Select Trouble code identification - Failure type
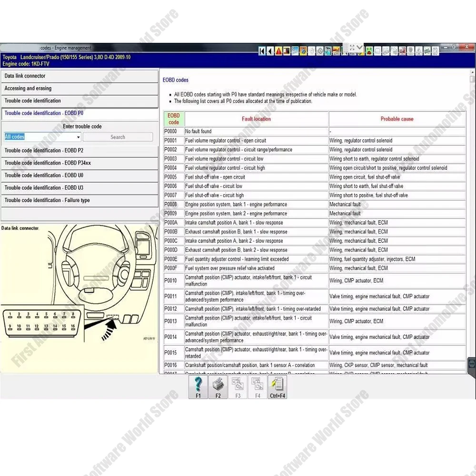The image size is (476, 476). tap(79, 200)
